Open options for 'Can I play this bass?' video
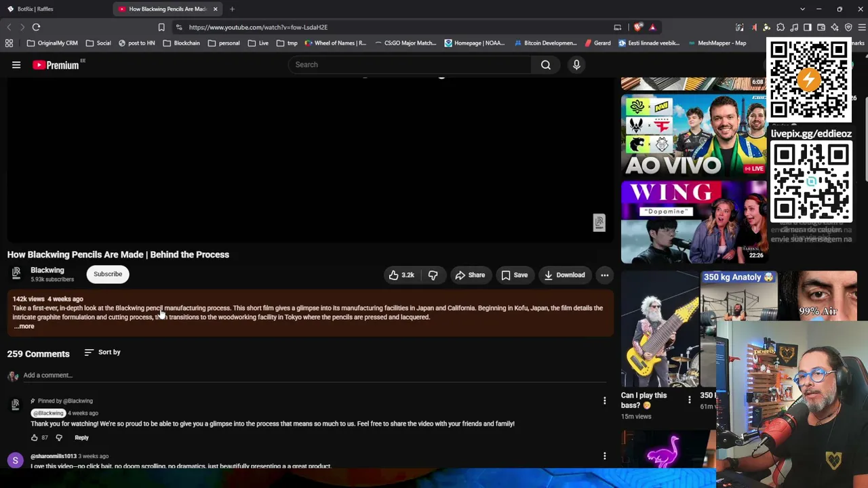Image resolution: width=868 pixels, height=488 pixels. [x=689, y=400]
